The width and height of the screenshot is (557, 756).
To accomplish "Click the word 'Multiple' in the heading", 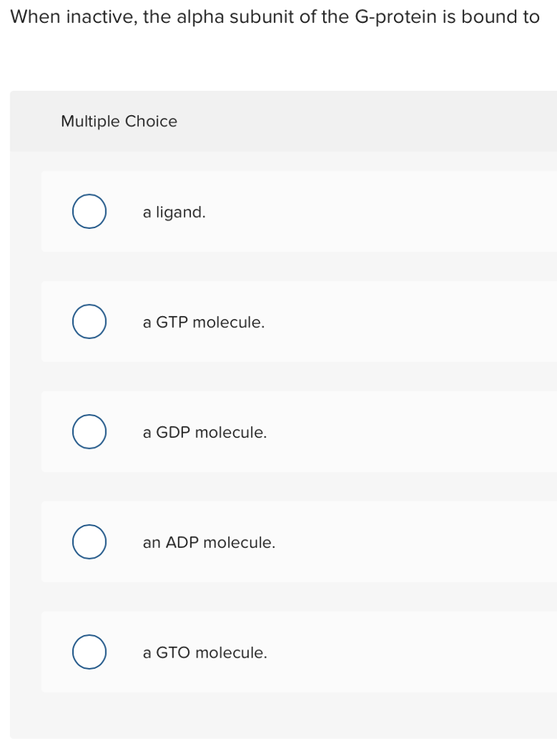I will (90, 122).
